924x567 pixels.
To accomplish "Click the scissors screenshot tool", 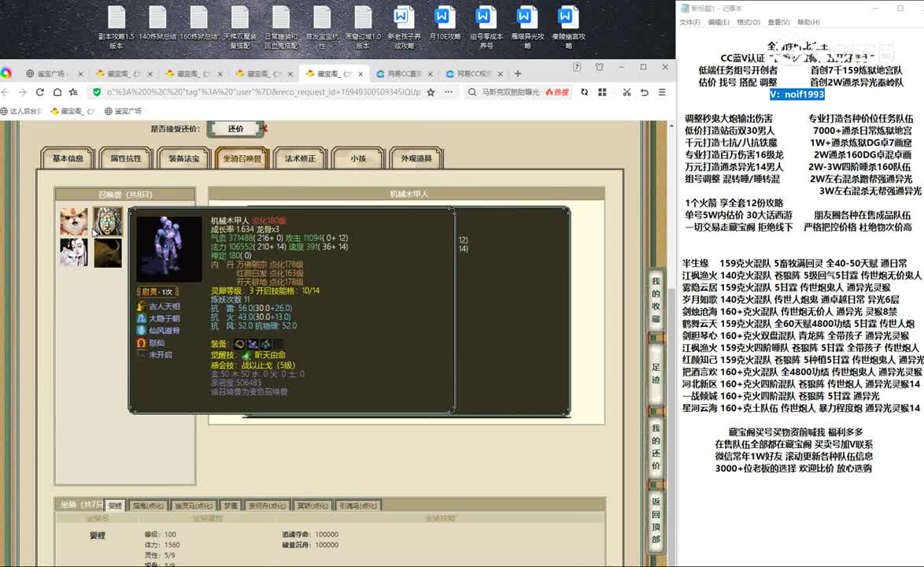I will click(x=626, y=92).
